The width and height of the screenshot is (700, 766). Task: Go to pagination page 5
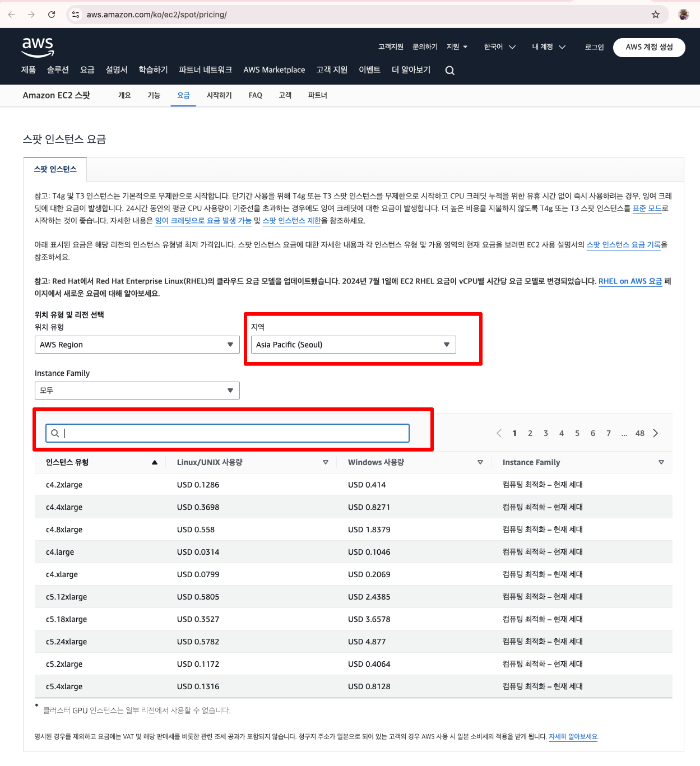pyautogui.click(x=577, y=433)
